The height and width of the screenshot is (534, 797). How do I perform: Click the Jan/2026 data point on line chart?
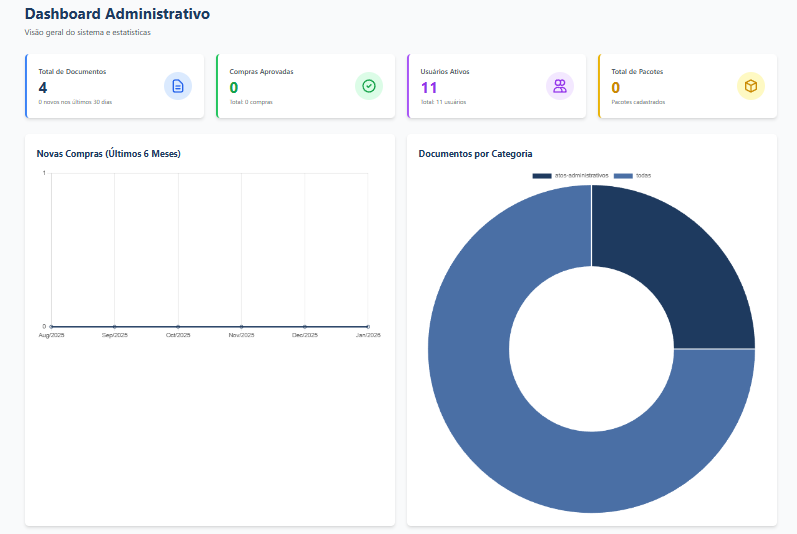[x=368, y=326]
